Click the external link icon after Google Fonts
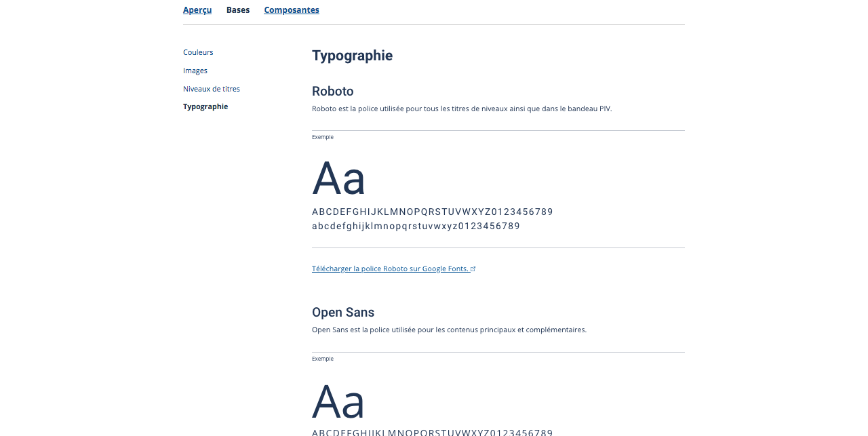Image resolution: width=868 pixels, height=436 pixels. point(473,269)
